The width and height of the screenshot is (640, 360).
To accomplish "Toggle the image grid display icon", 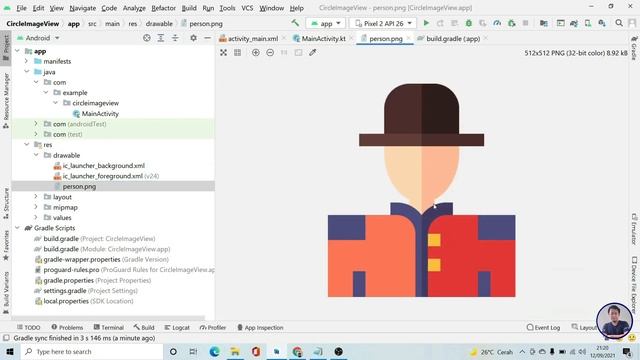I will point(238,53).
